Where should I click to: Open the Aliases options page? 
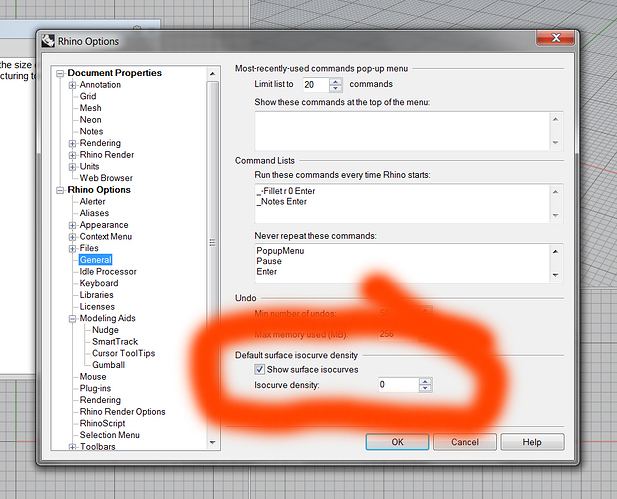tap(94, 213)
